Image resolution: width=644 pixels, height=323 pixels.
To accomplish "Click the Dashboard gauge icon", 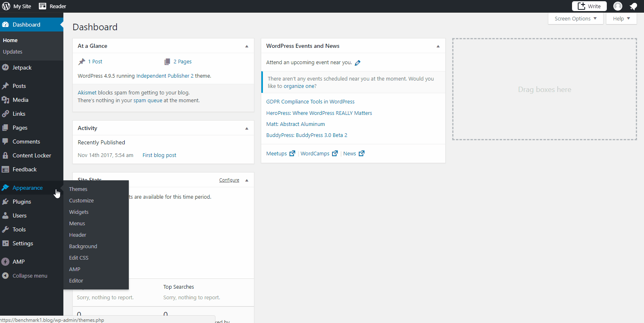I will point(5,25).
